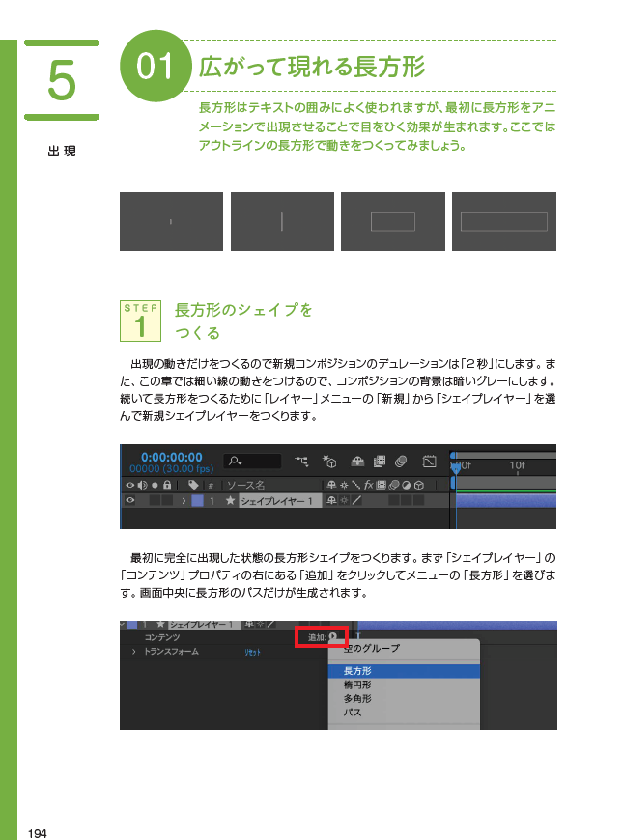The height and width of the screenshot is (840, 623).
Task: Click the collapse transformations column header icon
Action: click(x=344, y=485)
